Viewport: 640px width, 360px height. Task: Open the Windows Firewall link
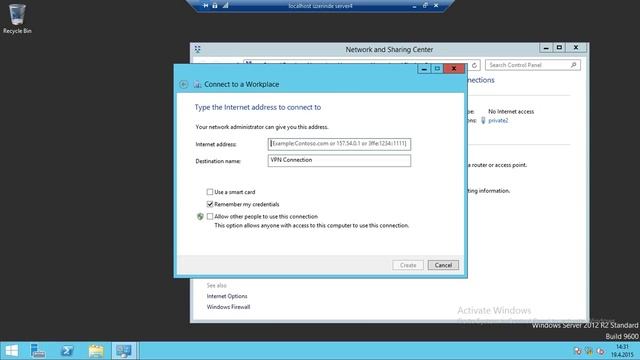coord(228,307)
